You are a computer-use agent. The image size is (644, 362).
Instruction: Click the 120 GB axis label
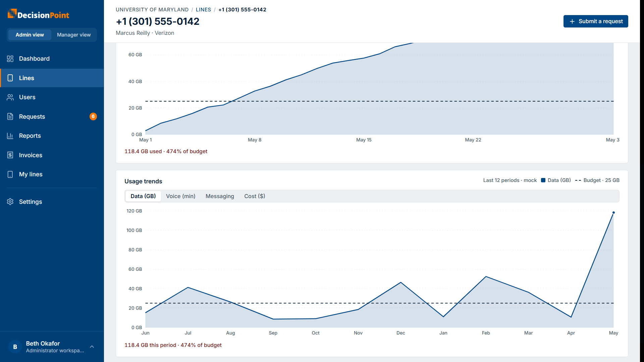coord(134,211)
